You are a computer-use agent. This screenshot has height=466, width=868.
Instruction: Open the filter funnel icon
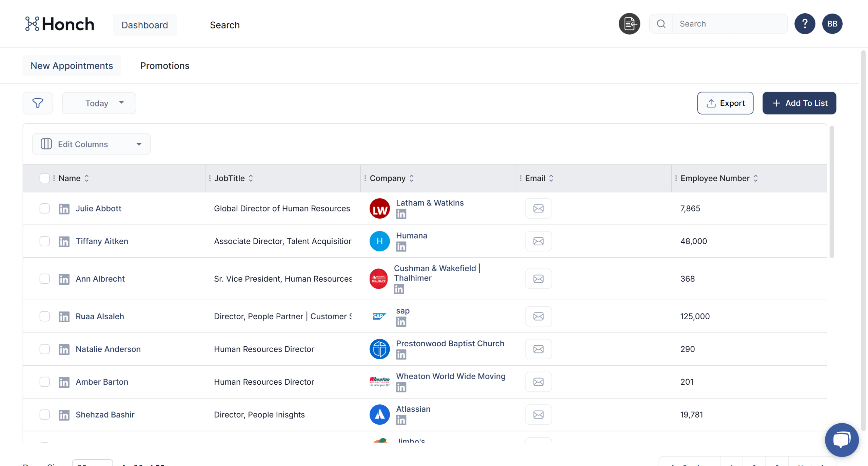(38, 103)
